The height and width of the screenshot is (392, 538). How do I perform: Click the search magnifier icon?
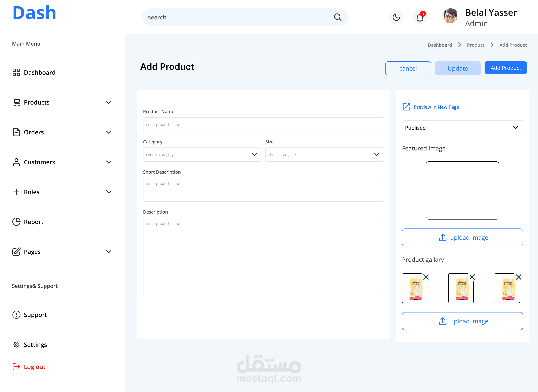pos(337,17)
